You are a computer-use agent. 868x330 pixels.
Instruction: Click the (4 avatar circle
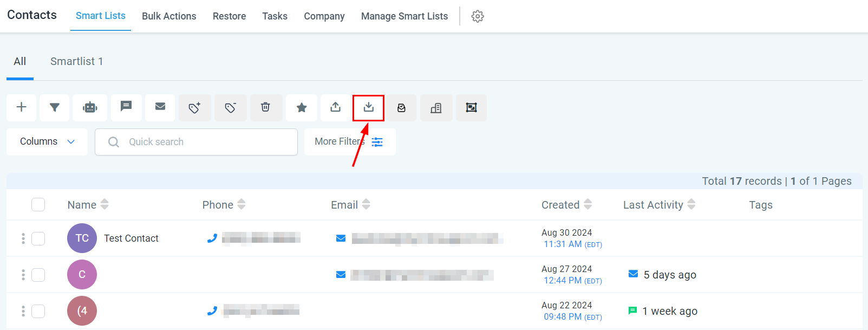(82, 310)
